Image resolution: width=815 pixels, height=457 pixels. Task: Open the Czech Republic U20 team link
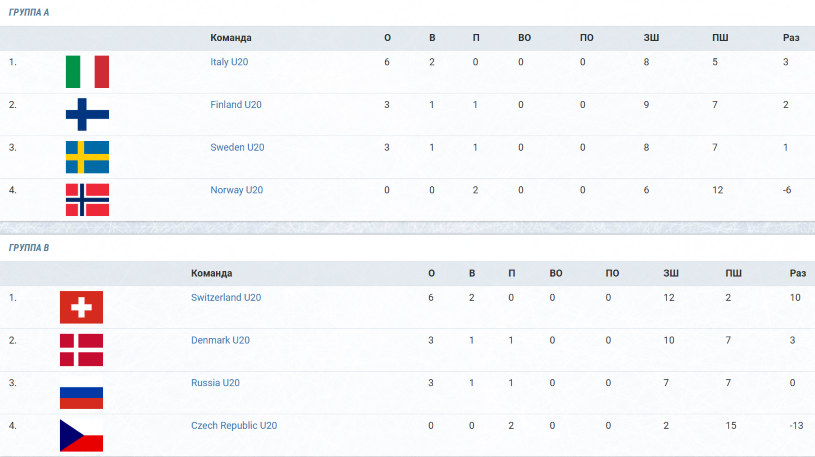click(x=234, y=425)
